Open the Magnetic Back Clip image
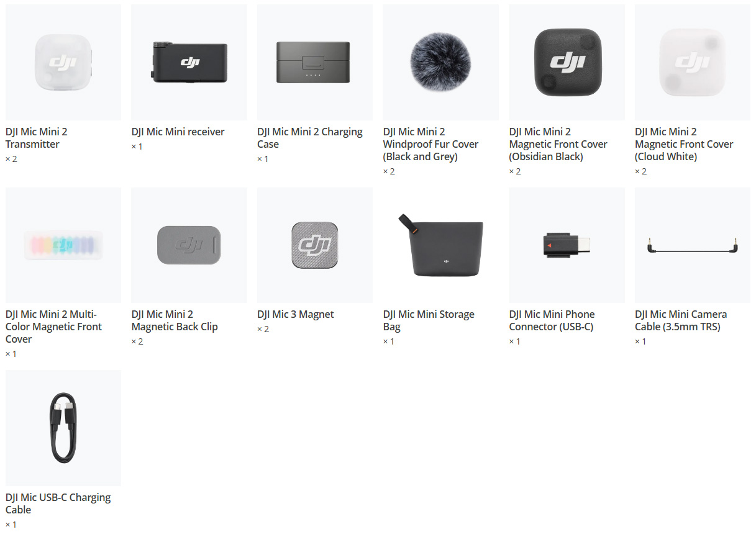Screen dimensions: 756x537 tap(189, 245)
